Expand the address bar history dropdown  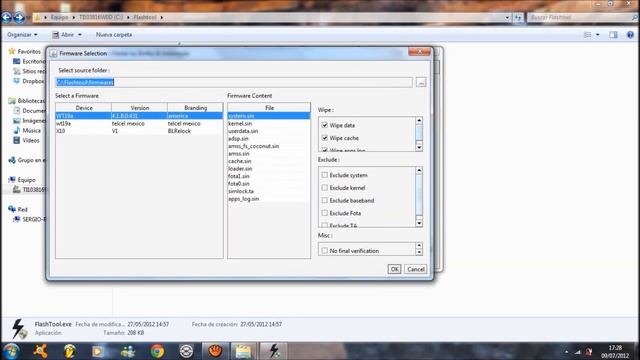pos(507,18)
